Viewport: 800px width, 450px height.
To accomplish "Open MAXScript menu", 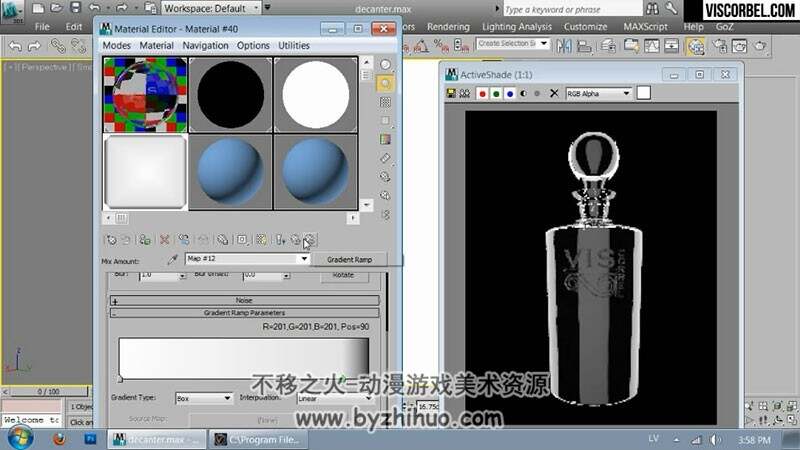I will 645,27.
